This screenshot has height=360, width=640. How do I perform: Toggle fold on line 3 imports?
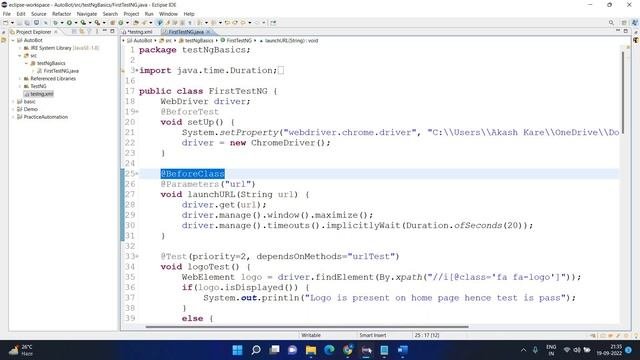[137, 70]
